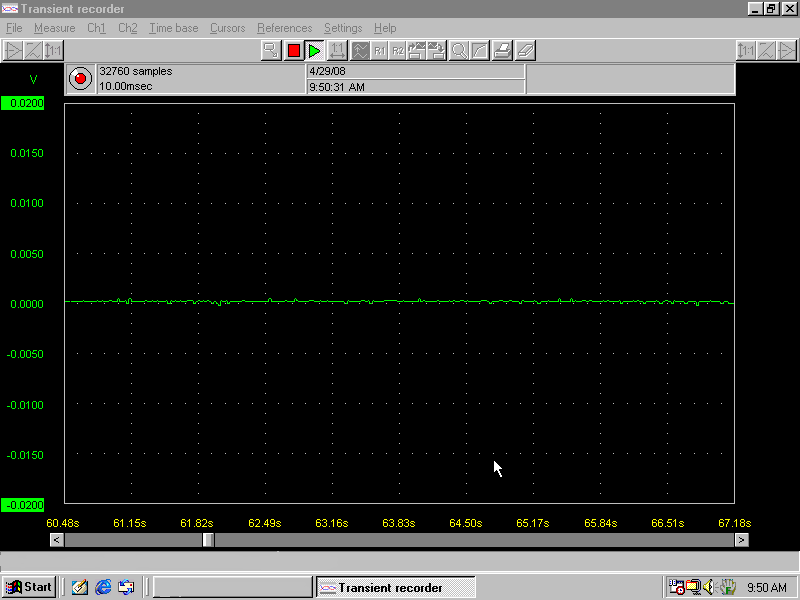Click the red record indicator button
This screenshot has height=600, width=800.
point(80,78)
